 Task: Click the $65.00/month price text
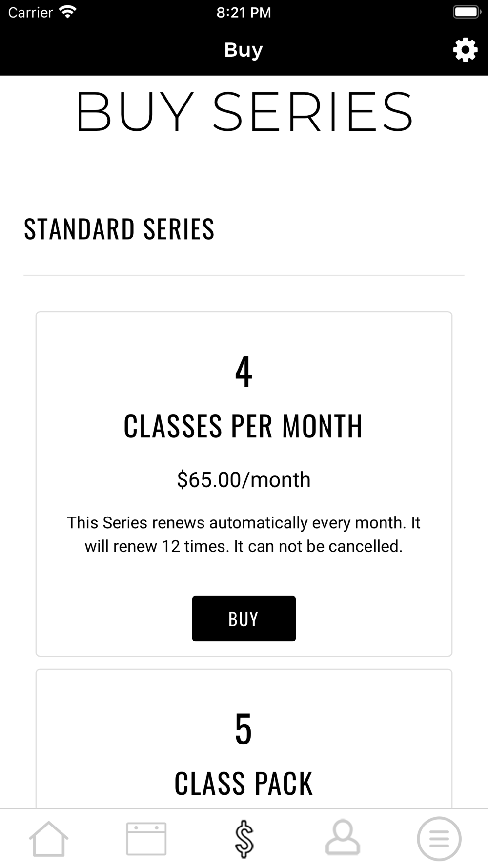tap(244, 480)
